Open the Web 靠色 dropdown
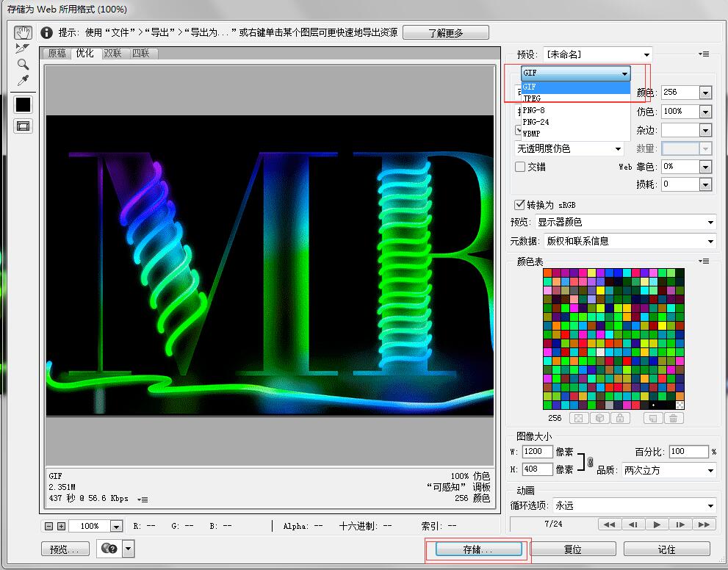The width and height of the screenshot is (728, 570). tap(705, 166)
